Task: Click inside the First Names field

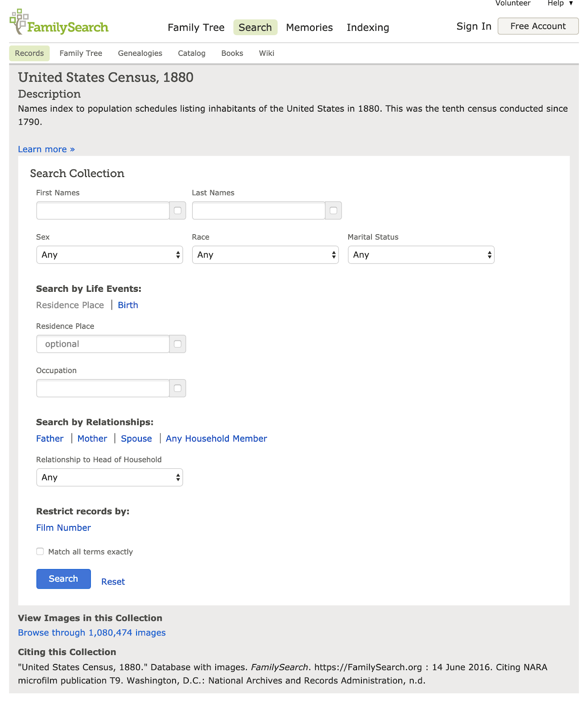Action: (103, 210)
